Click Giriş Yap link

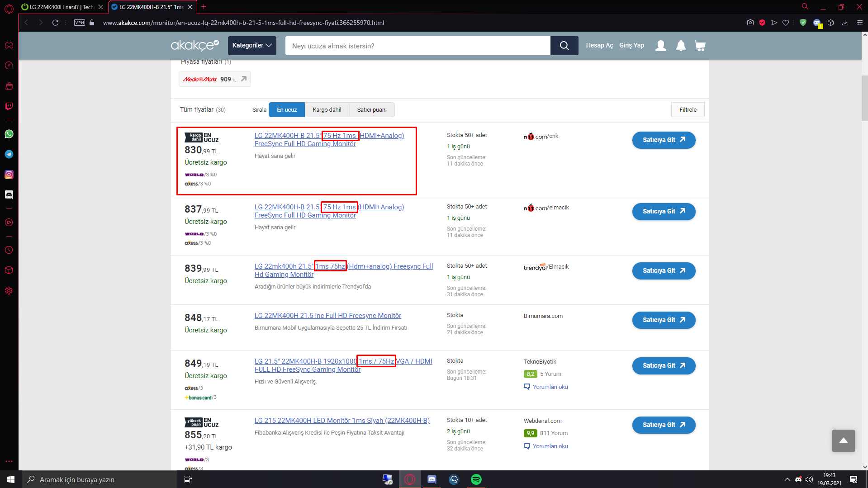click(631, 46)
